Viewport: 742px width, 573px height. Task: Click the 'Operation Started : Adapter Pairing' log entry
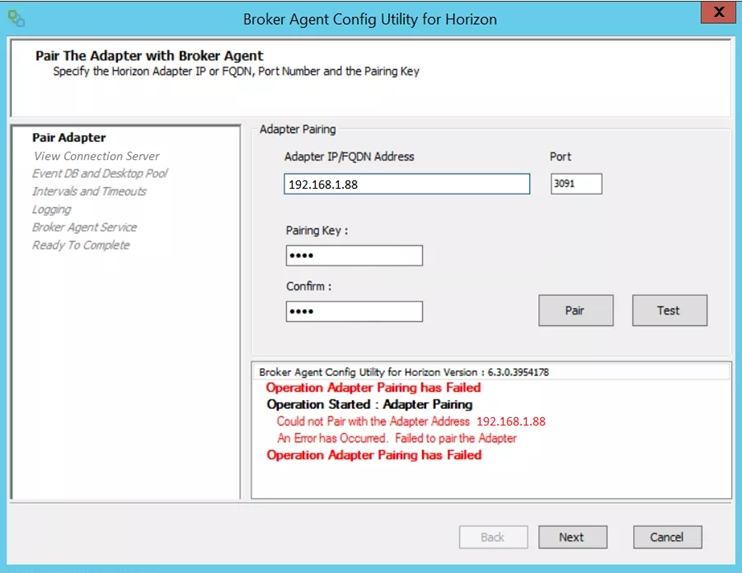(x=369, y=405)
